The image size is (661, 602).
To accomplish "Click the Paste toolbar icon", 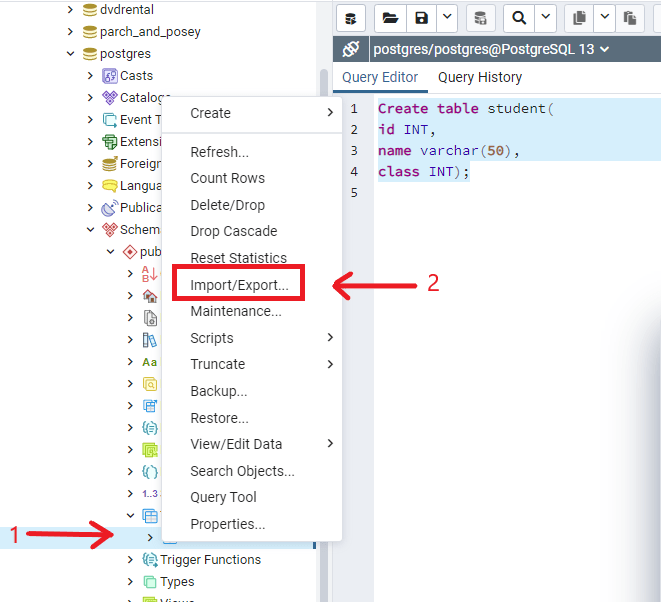I will pyautogui.click(x=630, y=18).
